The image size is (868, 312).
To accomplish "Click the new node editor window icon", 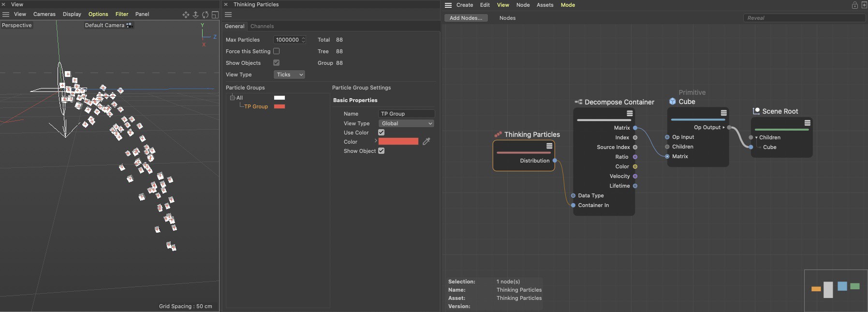I will (x=864, y=5).
